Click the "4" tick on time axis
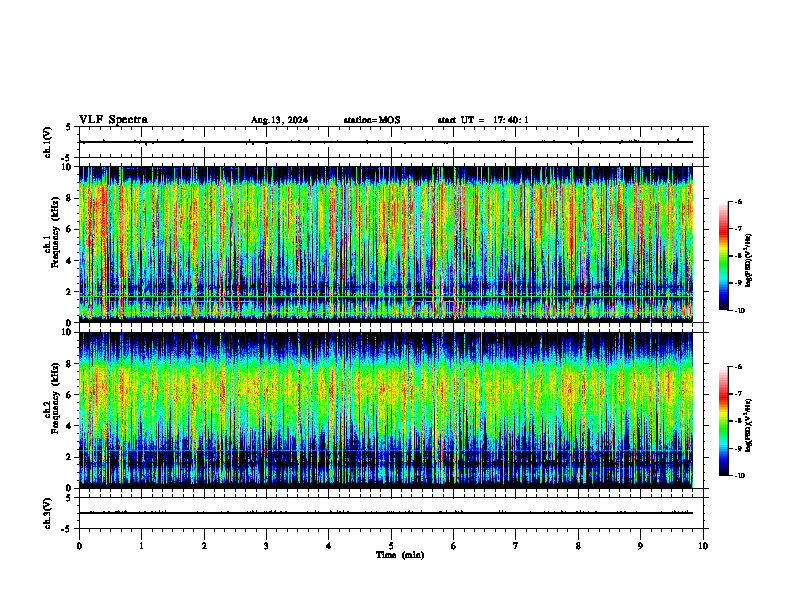The width and height of the screenshot is (792, 612). [329, 546]
